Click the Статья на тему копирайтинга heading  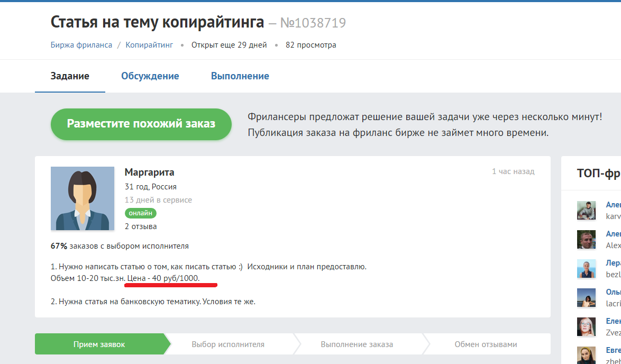point(157,22)
